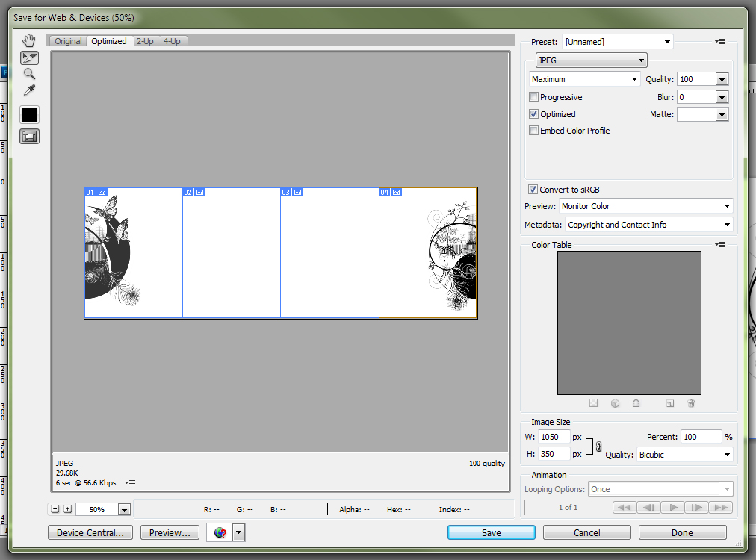This screenshot has width=756, height=560.
Task: Click the black eyedropper color swatch
Action: click(30, 114)
